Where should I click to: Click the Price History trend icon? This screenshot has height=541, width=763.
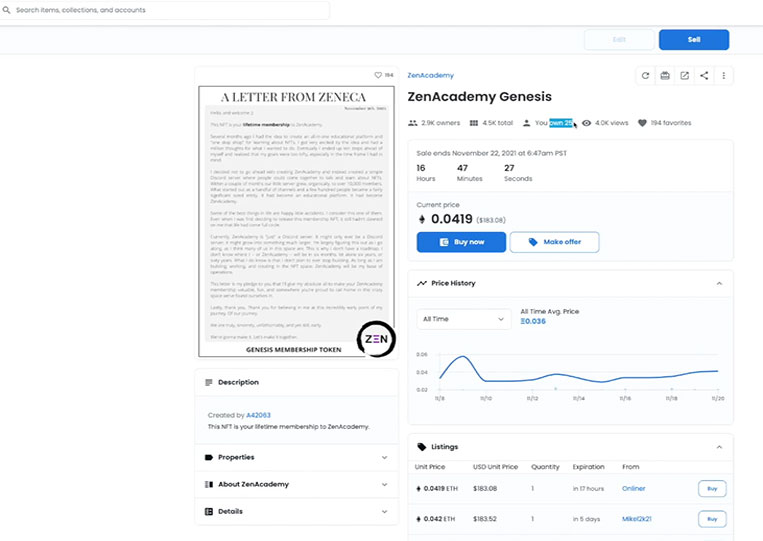coord(422,283)
